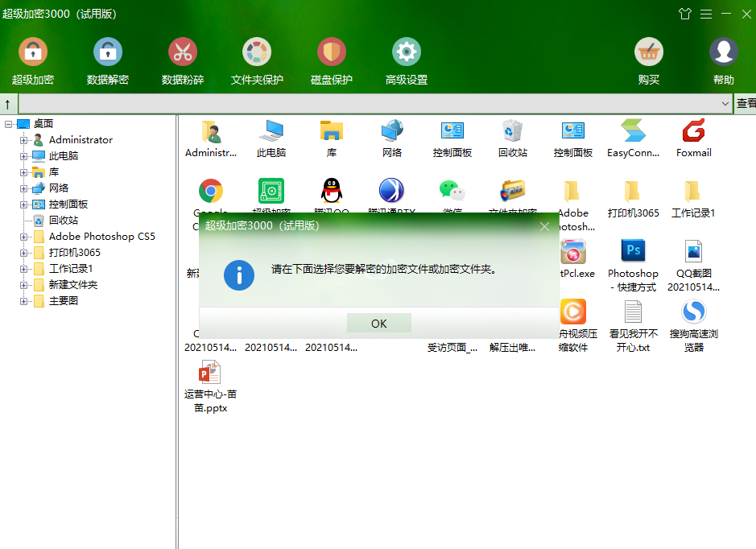Viewport: 756px width, 549px height.
Task: Click the 购买 basket icon
Action: (649, 52)
